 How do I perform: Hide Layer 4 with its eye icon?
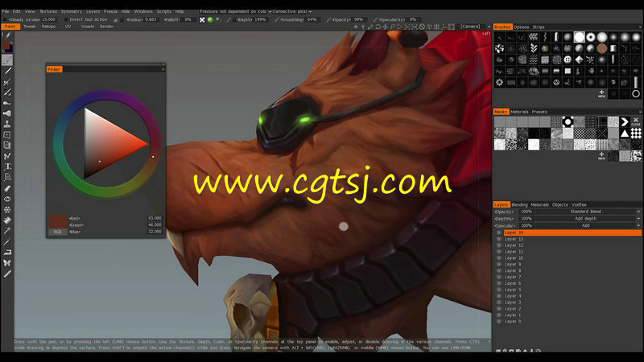point(499,296)
